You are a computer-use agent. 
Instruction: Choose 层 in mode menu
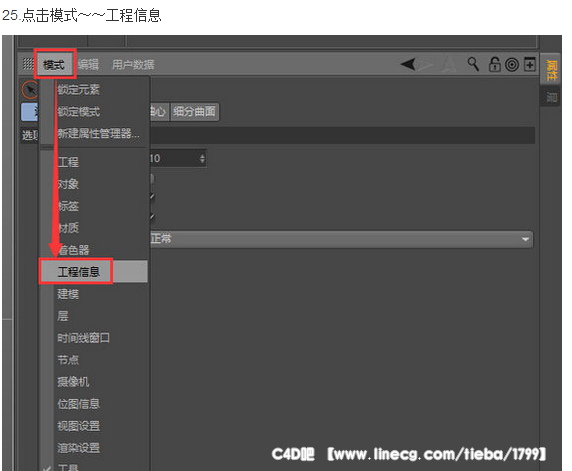tap(63, 316)
